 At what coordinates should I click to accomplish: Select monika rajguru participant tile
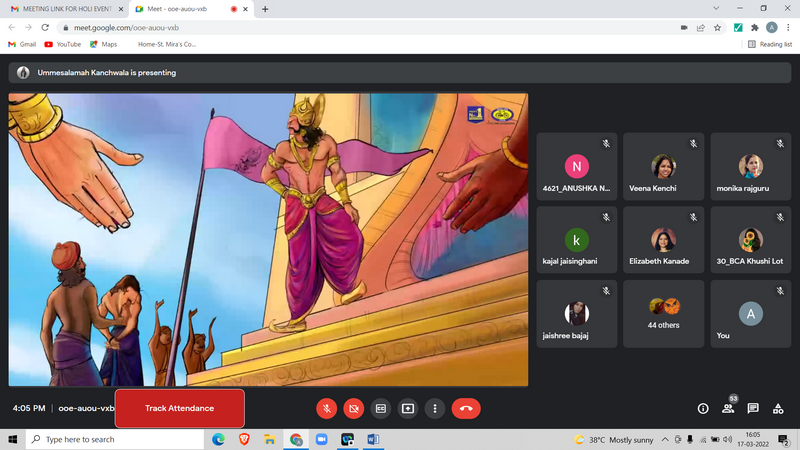click(751, 166)
